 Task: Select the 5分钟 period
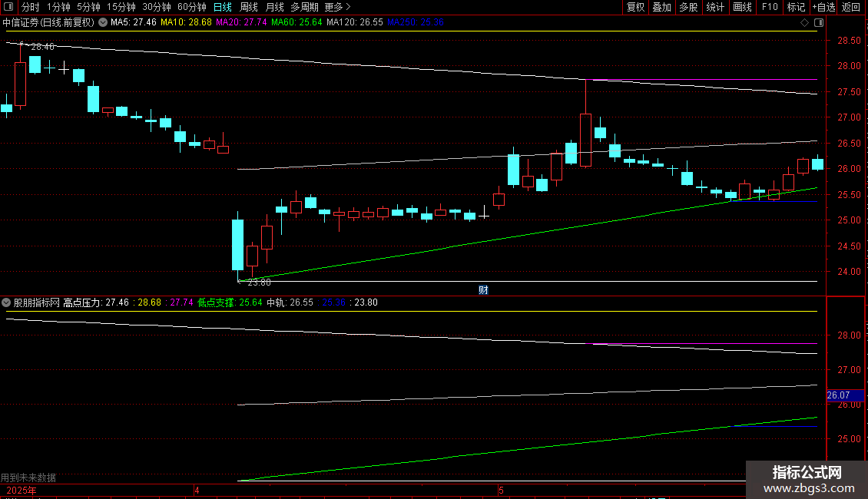point(88,7)
